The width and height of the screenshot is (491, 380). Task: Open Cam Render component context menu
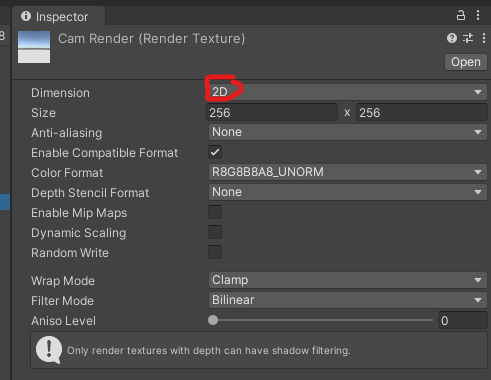[484, 38]
